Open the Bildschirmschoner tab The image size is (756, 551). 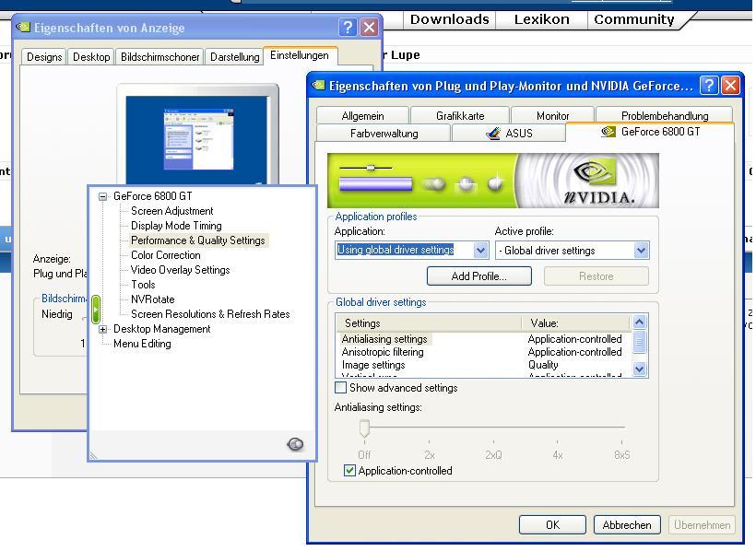(x=160, y=57)
